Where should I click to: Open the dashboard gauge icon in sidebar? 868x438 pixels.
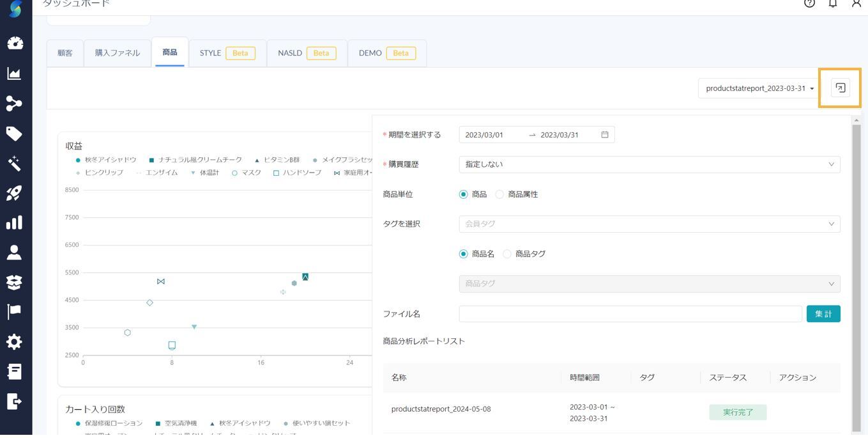pyautogui.click(x=15, y=43)
